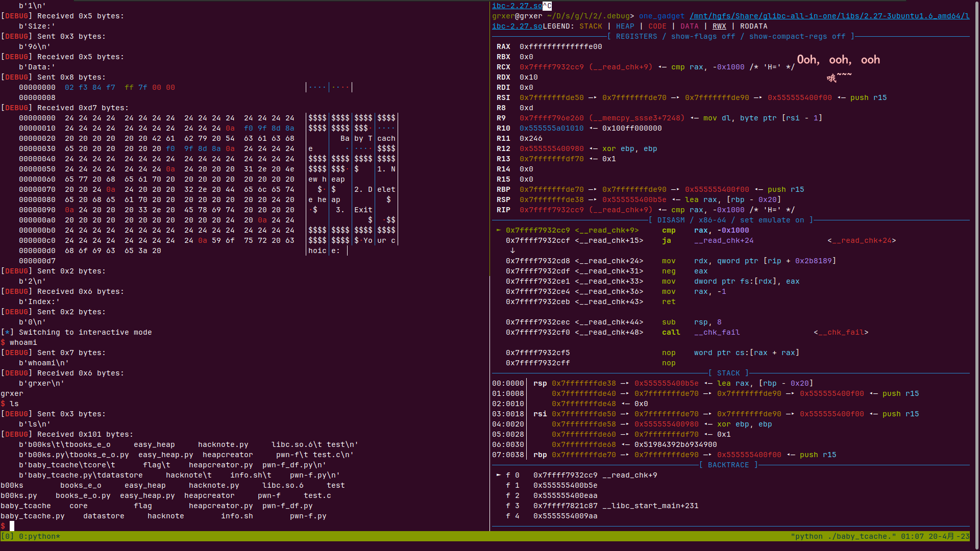980x551 pixels.
Task: Click the RWX entry in the pwndbg legend
Action: click(719, 26)
